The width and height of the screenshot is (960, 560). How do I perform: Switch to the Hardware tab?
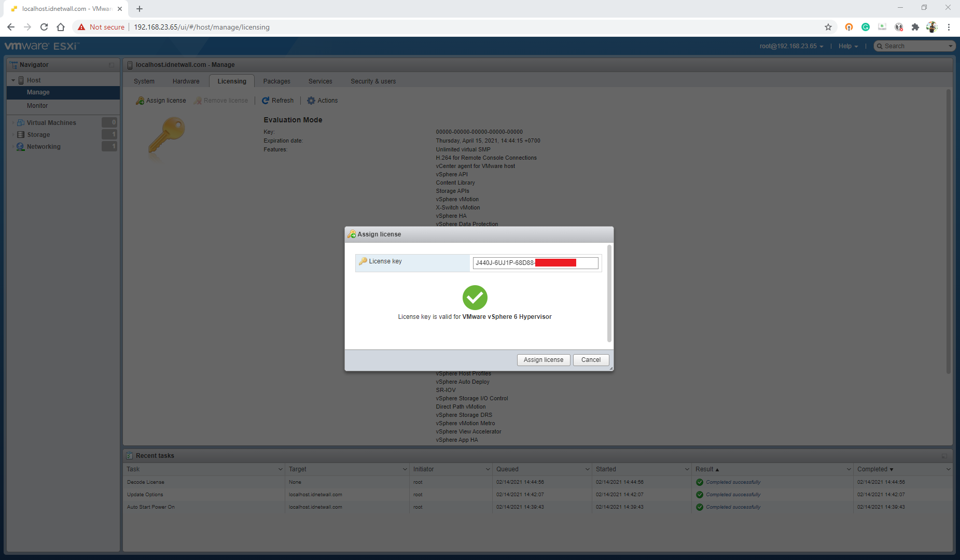[x=186, y=81]
